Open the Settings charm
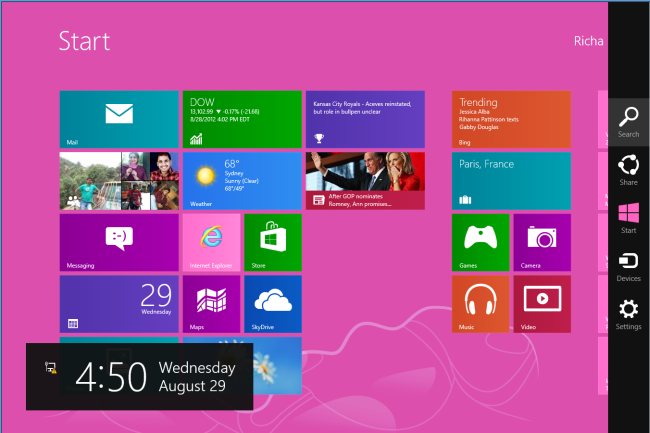Viewport: 650px width, 433px height. click(628, 314)
